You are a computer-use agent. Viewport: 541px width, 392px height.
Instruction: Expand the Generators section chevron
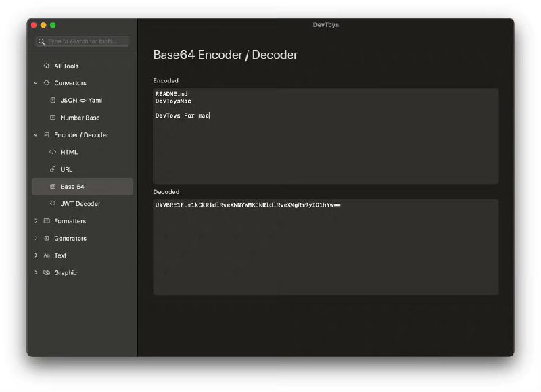pos(36,238)
